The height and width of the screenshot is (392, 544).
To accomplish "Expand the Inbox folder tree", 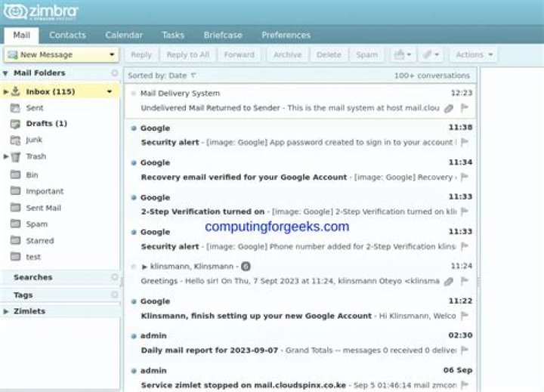I will (x=5, y=91).
